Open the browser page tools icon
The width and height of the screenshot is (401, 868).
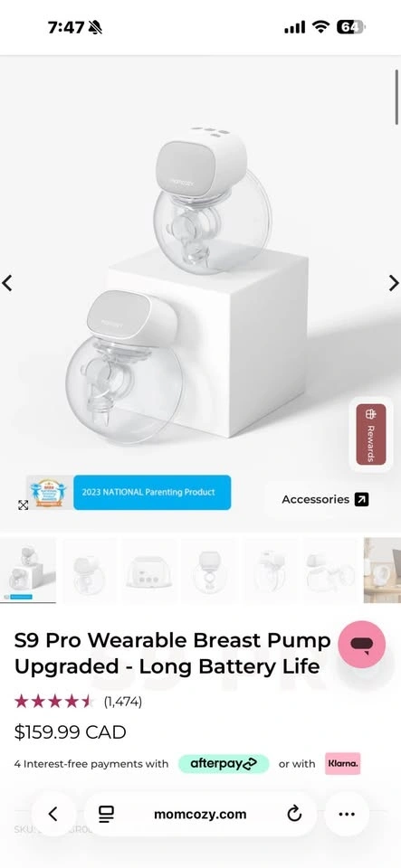coord(106,814)
